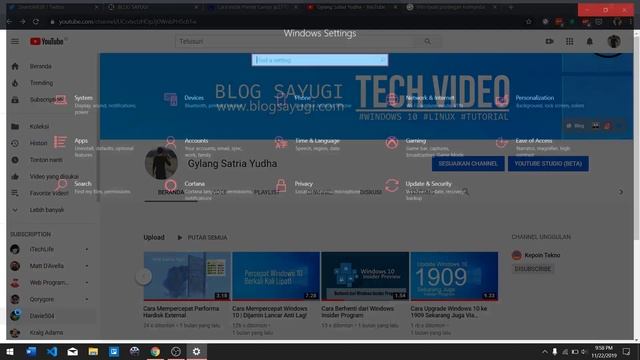Open Gaming category in Windows Settings
Image resolution: width=640 pixels, height=360 pixels.
425,147
